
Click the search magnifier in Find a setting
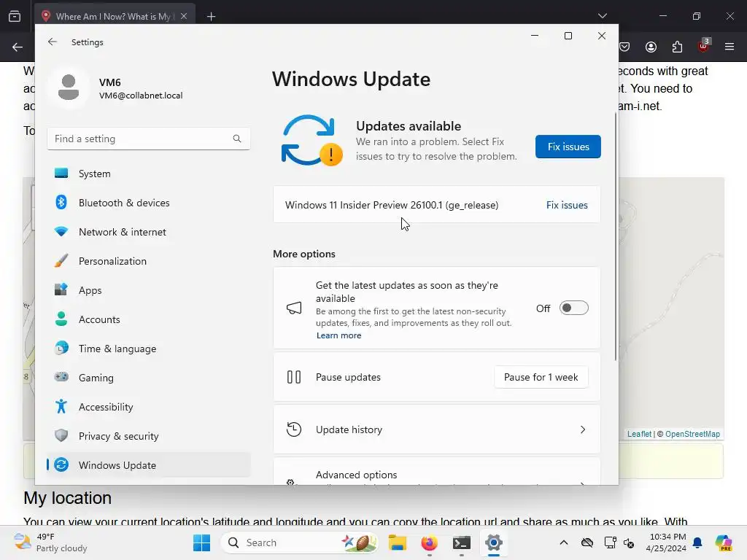tap(237, 139)
